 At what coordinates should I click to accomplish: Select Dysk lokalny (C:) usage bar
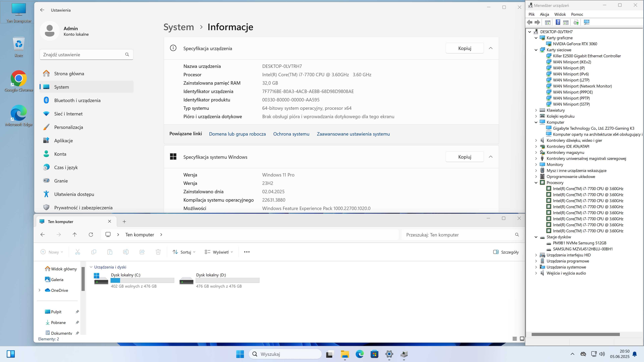[x=142, y=280]
